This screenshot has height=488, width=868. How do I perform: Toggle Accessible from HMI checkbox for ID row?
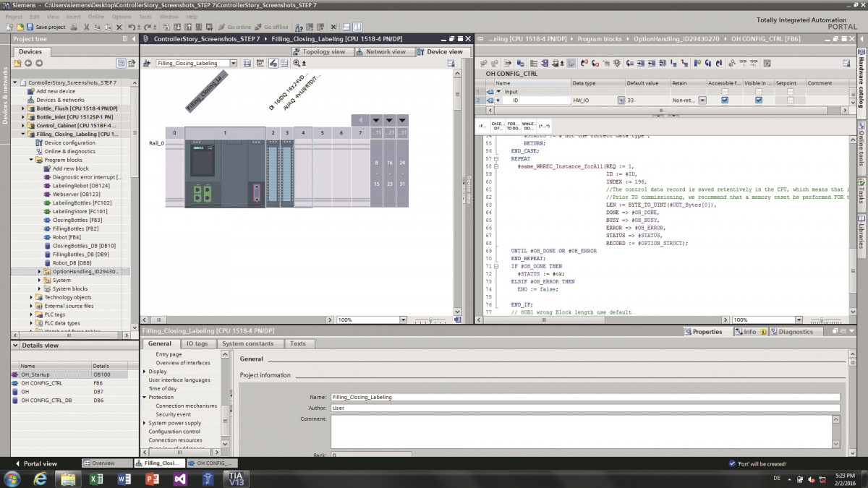(x=725, y=100)
